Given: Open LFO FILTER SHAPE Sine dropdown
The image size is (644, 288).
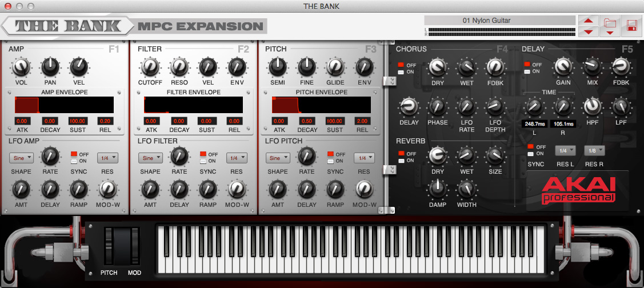Looking at the screenshot, I should click(x=150, y=158).
